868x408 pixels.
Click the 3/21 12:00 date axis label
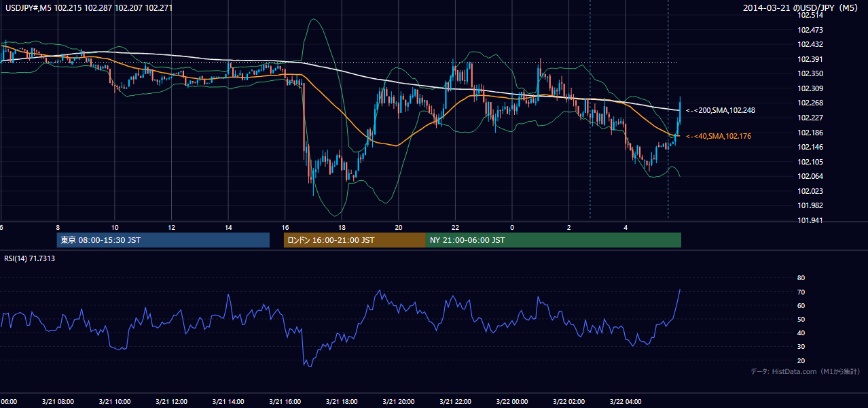[171, 402]
